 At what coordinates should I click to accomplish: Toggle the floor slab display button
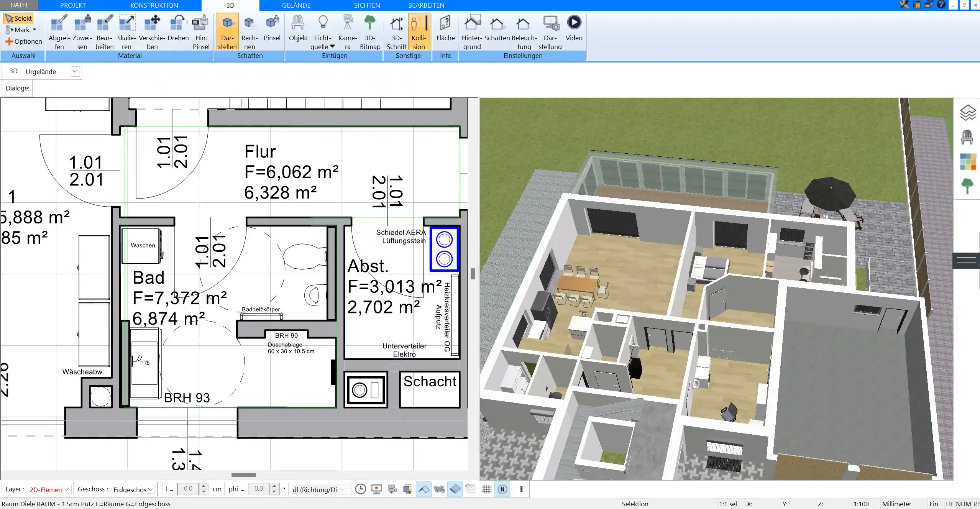[x=455, y=489]
